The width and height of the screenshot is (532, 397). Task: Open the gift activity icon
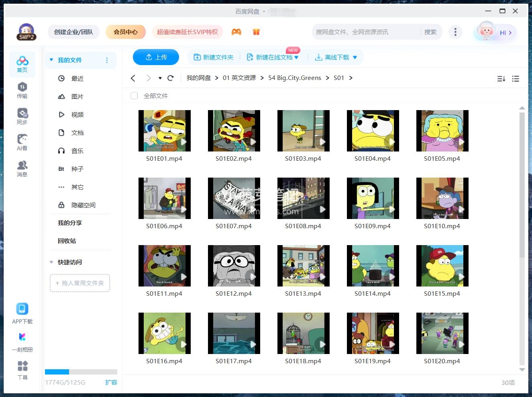click(256, 32)
